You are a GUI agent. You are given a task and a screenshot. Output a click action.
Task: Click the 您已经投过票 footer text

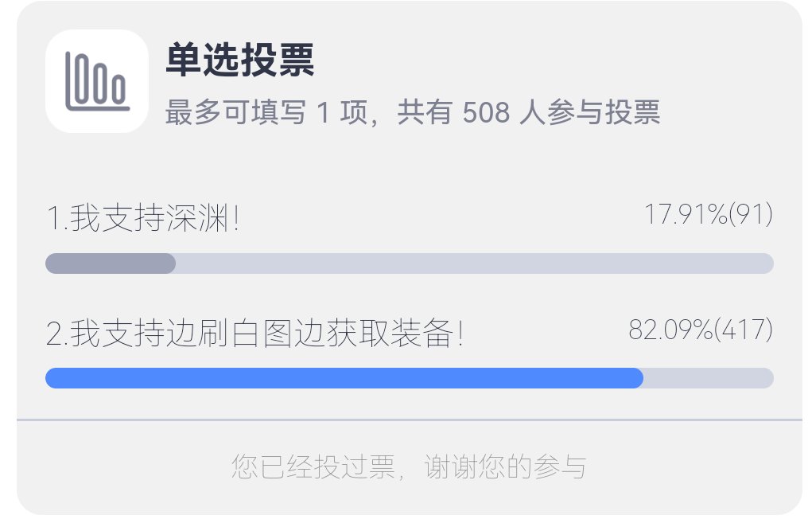click(x=313, y=466)
